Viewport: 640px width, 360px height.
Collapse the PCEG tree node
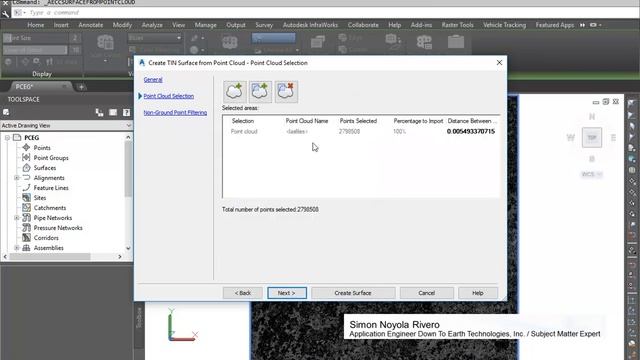[7, 138]
